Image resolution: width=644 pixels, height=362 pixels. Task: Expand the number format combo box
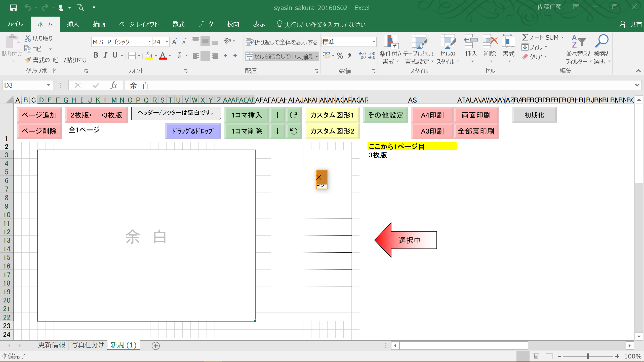tap(374, 42)
